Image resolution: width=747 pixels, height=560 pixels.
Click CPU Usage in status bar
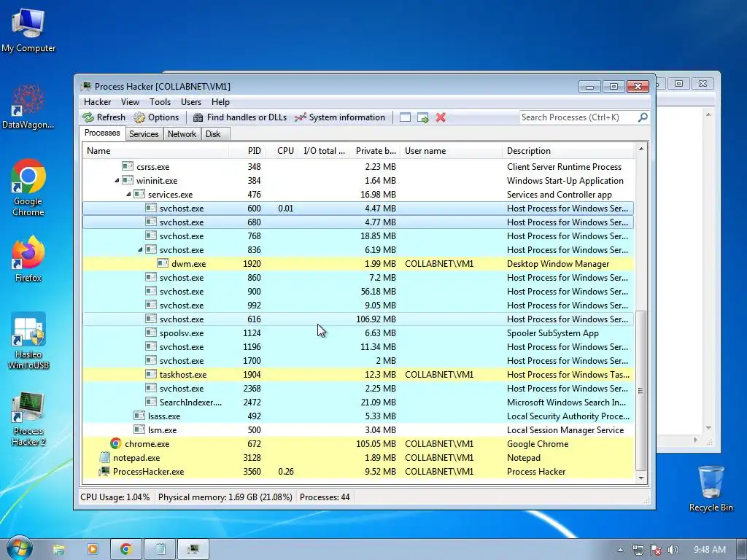pyautogui.click(x=115, y=497)
